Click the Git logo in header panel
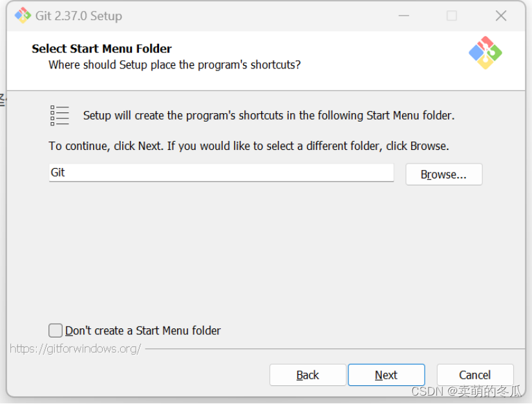This screenshot has height=404, width=532. 485,53
